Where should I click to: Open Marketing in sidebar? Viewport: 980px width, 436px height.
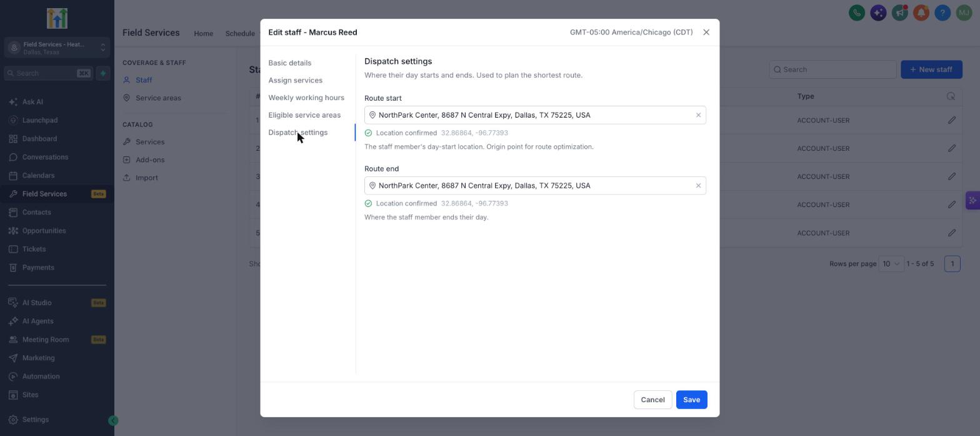pos(57,358)
